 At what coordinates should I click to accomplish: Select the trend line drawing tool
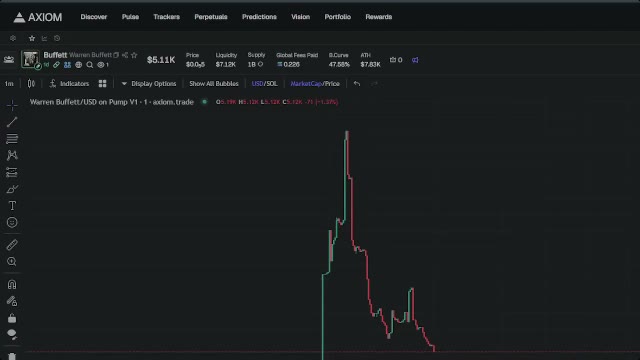click(12, 122)
